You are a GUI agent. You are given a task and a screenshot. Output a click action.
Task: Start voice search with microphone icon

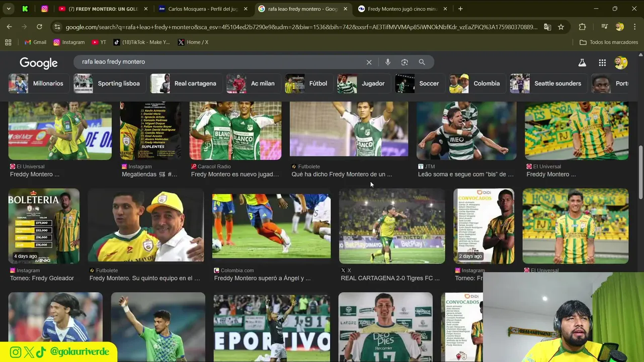point(387,62)
